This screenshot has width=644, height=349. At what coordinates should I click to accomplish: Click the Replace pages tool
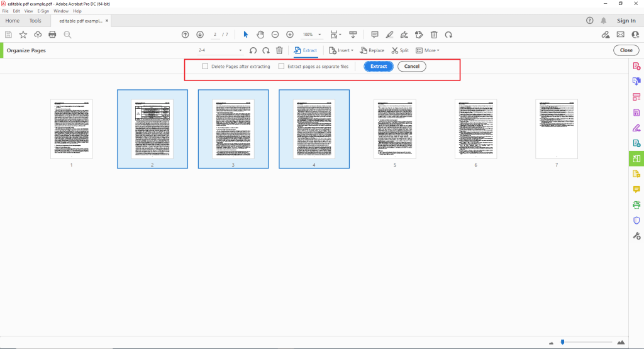(372, 50)
